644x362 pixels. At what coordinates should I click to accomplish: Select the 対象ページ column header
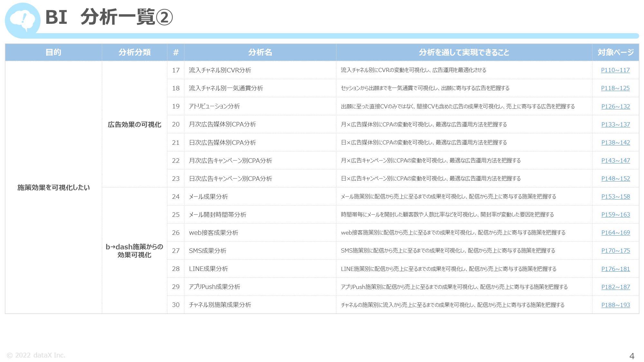coord(616,52)
